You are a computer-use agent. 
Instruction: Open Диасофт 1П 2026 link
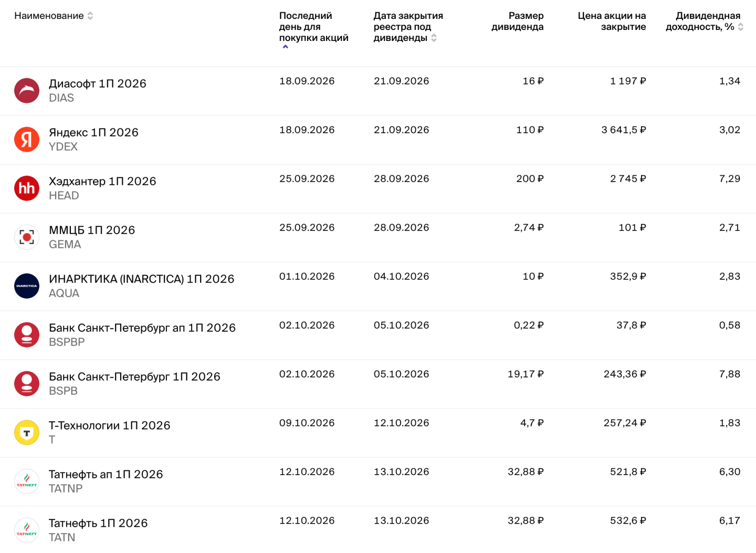point(98,84)
